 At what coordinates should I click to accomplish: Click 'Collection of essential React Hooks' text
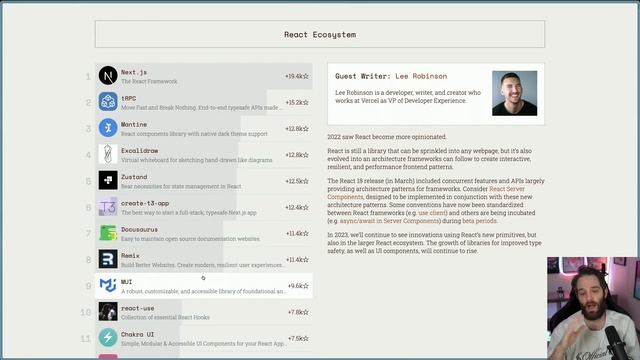[165, 317]
